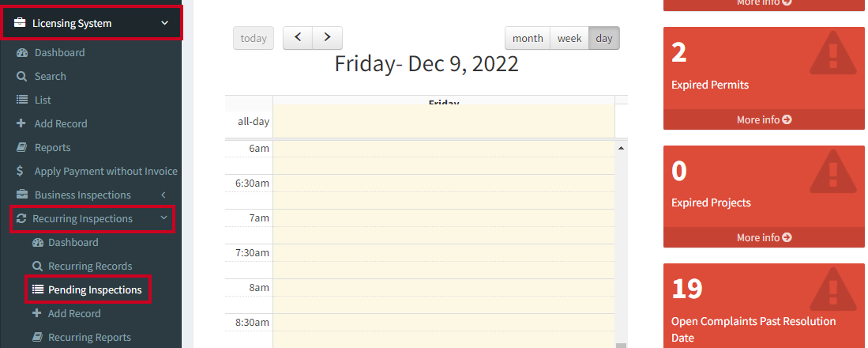This screenshot has height=348, width=868.
Task: Collapse the Licensing System menu chevron
Action: (164, 23)
